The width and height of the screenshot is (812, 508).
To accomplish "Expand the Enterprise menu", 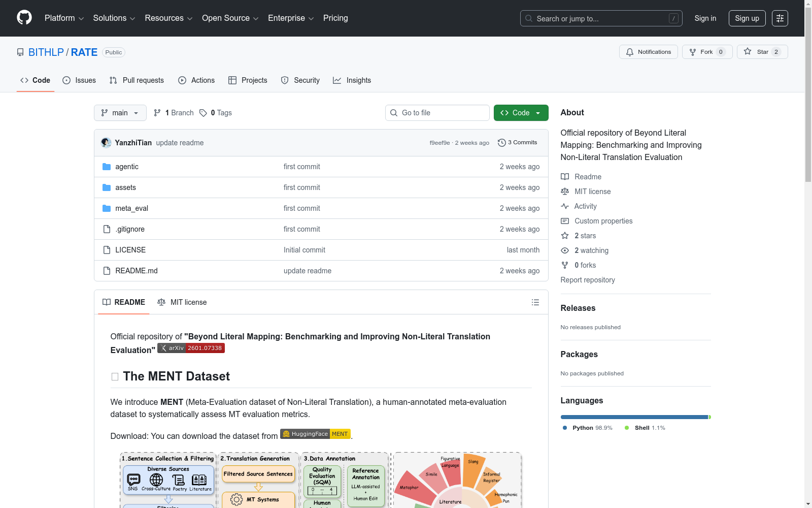I will pos(291,18).
